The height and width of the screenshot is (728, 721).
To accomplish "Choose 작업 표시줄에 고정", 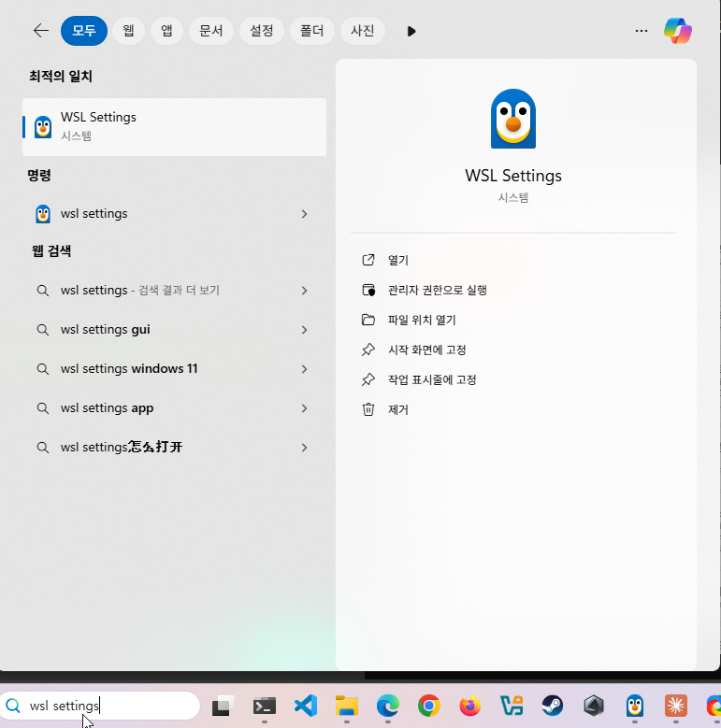I will pos(432,379).
